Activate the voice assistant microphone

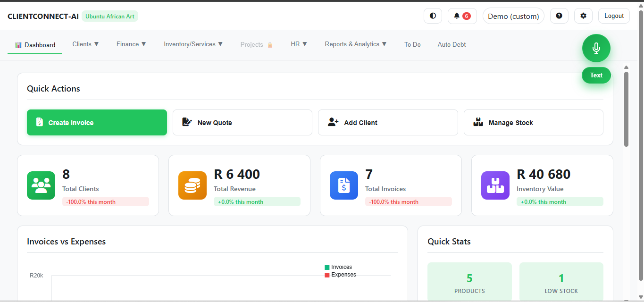click(x=596, y=48)
